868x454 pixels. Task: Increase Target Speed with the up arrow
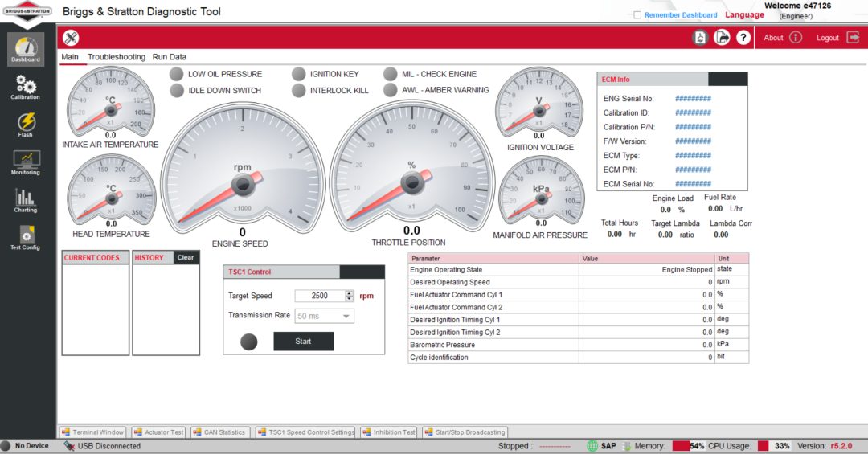(x=349, y=292)
